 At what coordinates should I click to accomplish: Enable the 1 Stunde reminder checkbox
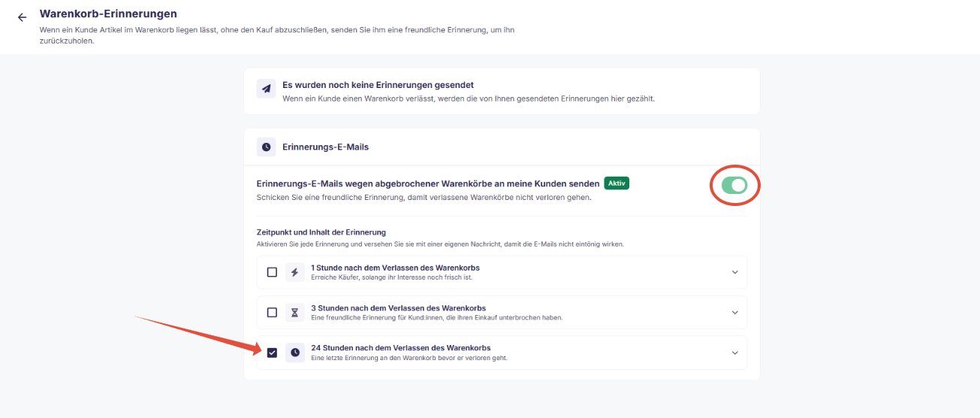point(272,272)
